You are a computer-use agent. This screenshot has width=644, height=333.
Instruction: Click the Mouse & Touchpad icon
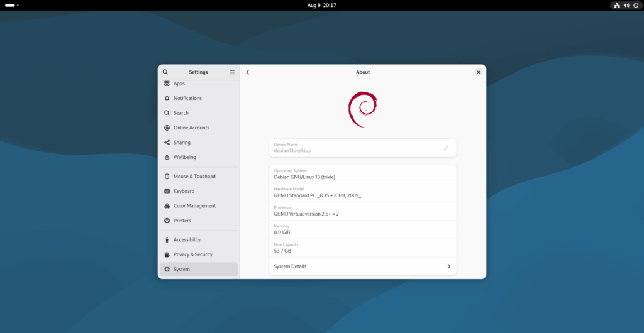pos(167,177)
